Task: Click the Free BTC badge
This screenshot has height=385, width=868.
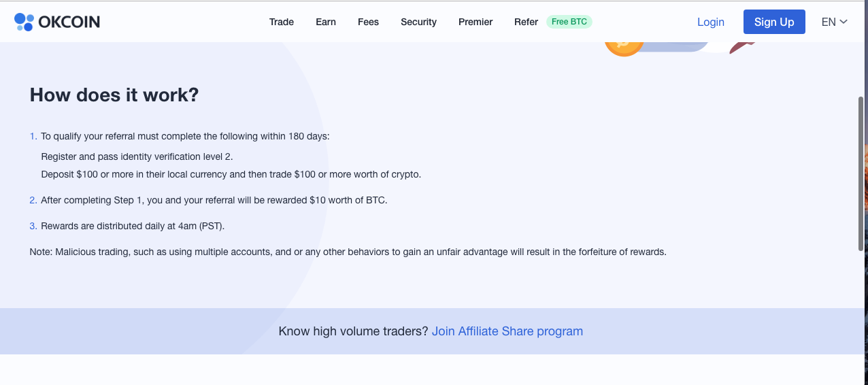Action: (x=569, y=22)
